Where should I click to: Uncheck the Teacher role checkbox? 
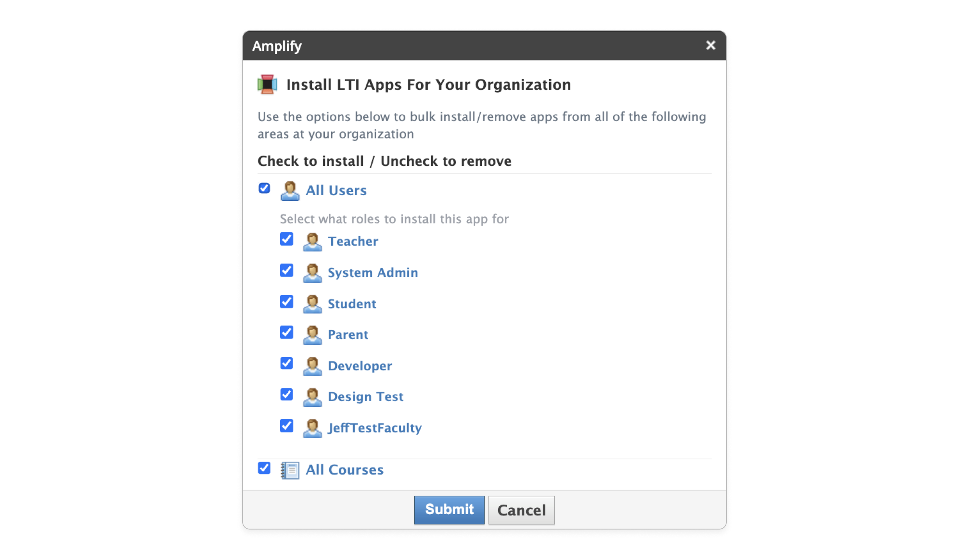pos(286,240)
